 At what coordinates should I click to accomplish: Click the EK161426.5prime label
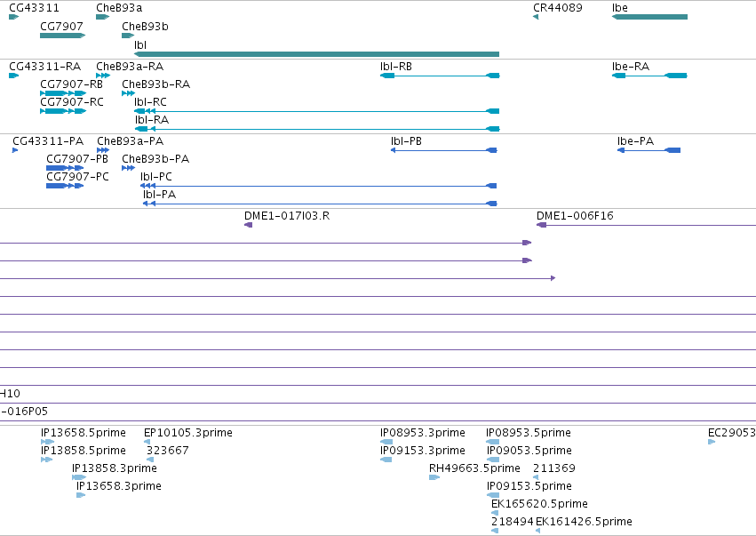point(584,522)
